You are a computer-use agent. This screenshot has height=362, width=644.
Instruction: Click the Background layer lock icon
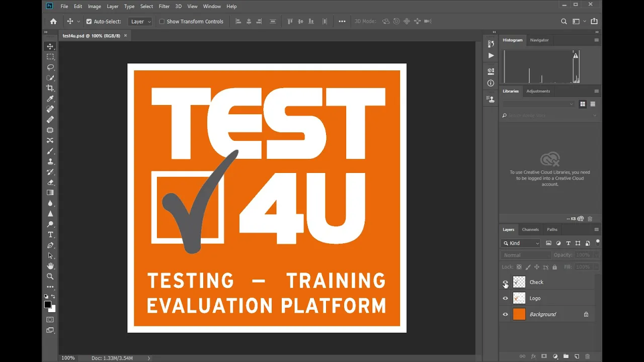pos(586,314)
